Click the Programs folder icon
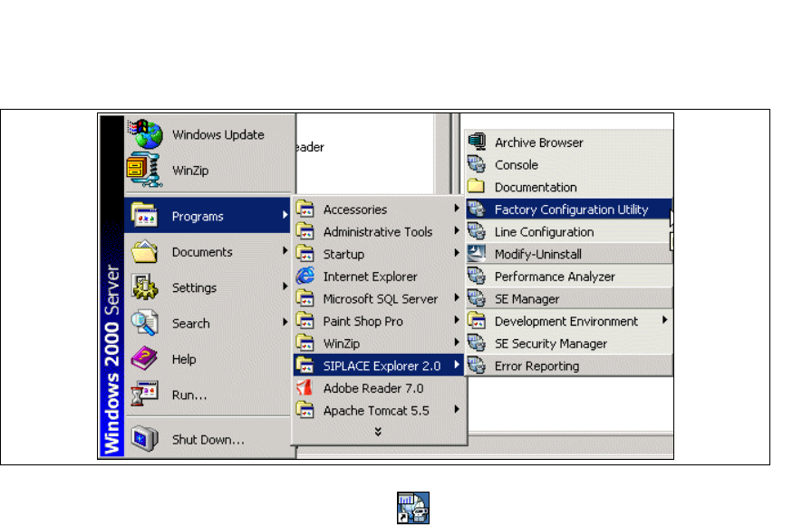812x527 pixels. click(x=144, y=216)
